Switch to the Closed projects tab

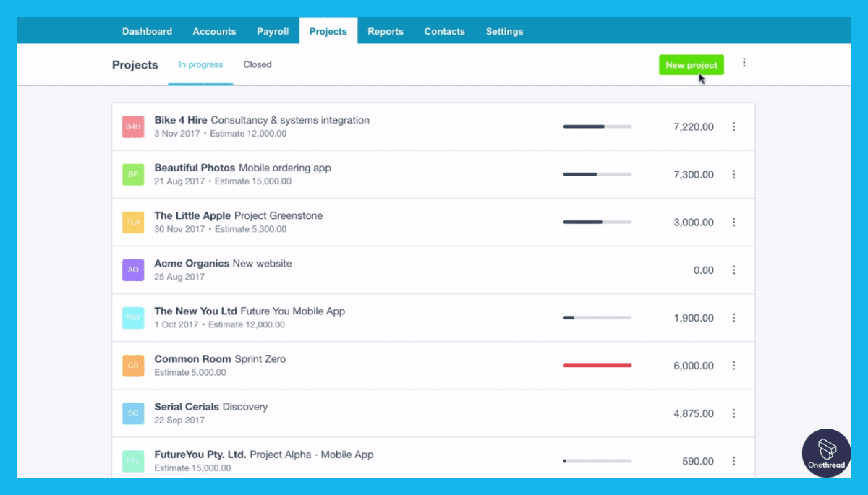pyautogui.click(x=257, y=64)
